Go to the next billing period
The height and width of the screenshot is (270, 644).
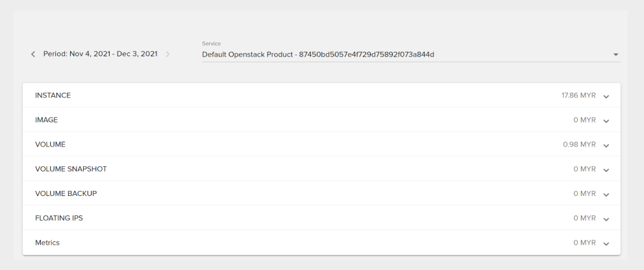[x=167, y=54]
